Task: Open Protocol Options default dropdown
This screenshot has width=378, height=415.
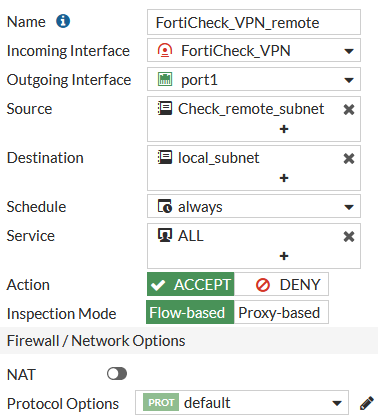Action: click(x=242, y=403)
